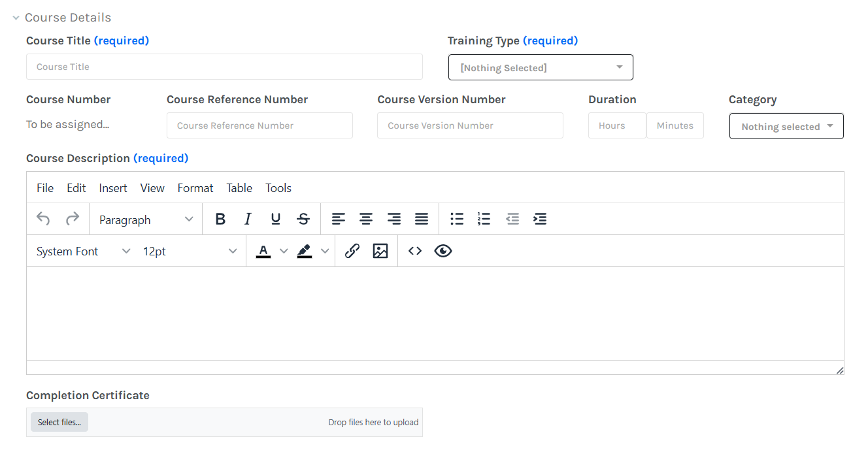This screenshot has width=868, height=452.
Task: Open the File menu
Action: tap(45, 188)
